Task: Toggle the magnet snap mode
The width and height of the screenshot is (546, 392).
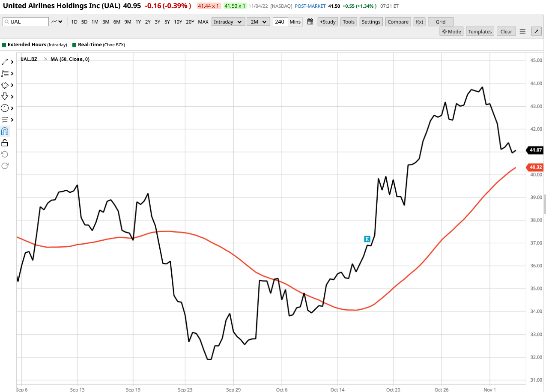Action: (x=5, y=131)
